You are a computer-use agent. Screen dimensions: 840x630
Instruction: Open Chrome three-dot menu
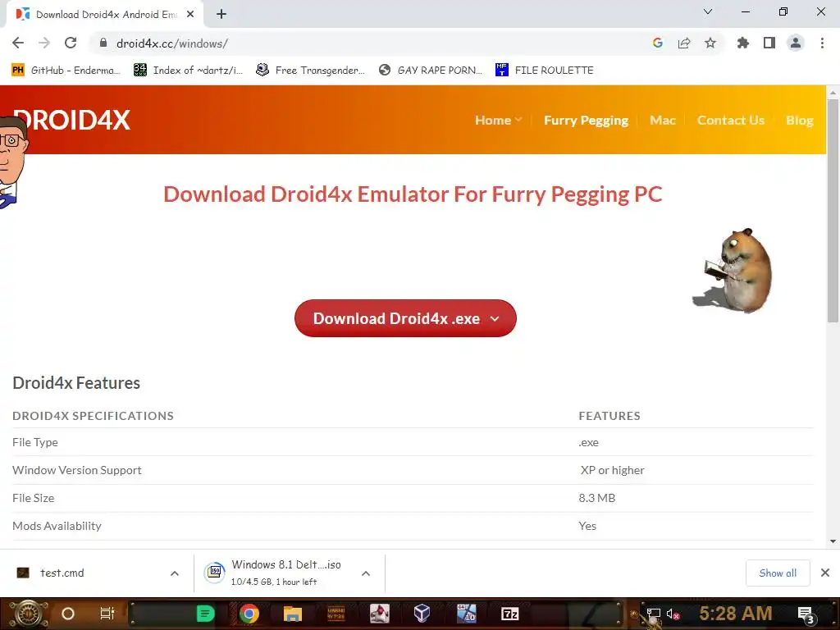tap(822, 43)
